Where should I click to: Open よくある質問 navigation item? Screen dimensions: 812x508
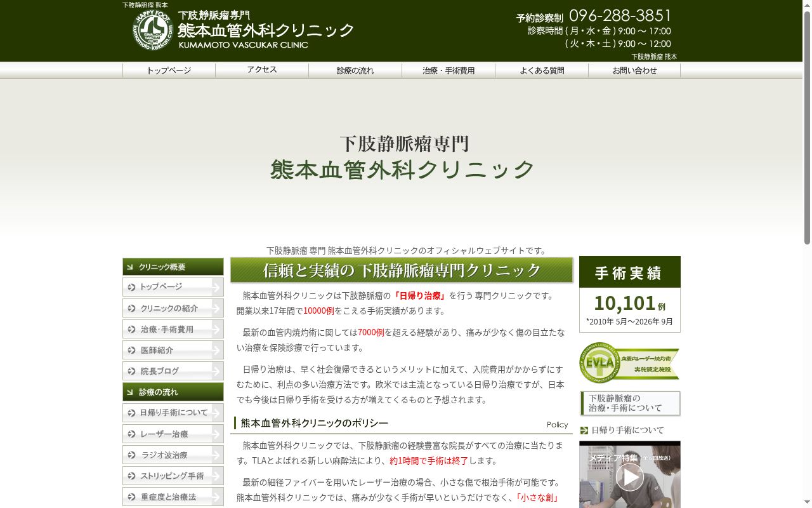tap(542, 70)
